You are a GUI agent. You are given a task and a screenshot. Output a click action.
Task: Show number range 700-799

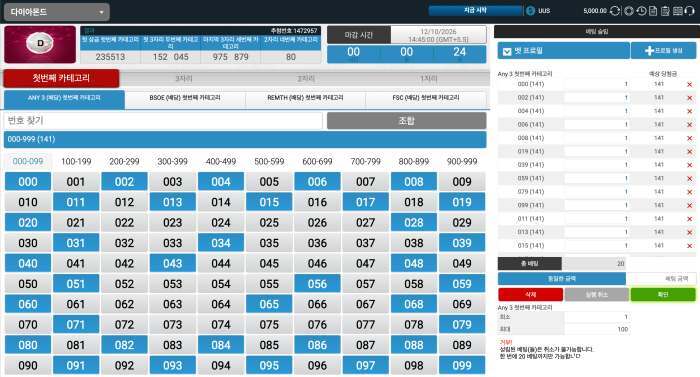365,161
